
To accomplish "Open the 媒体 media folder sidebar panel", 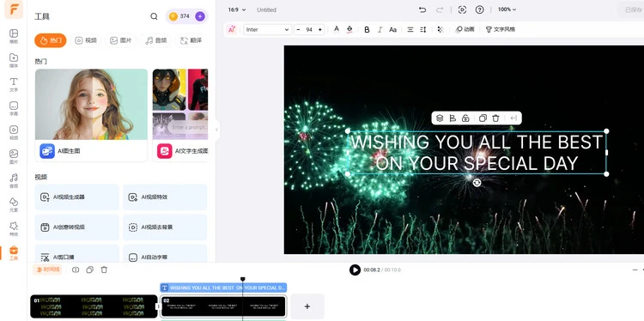I will (x=14, y=60).
